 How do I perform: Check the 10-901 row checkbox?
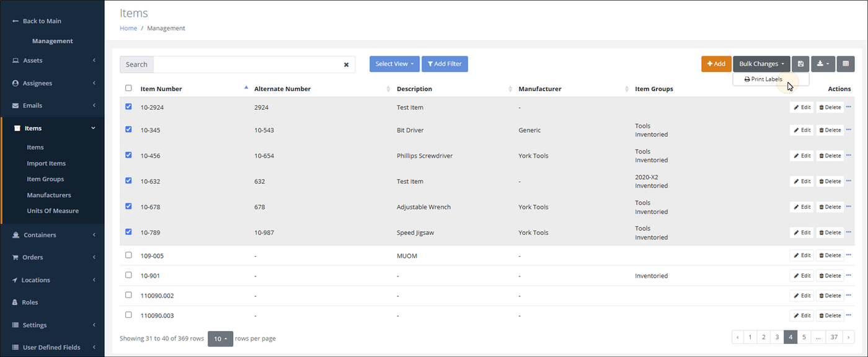pos(128,275)
